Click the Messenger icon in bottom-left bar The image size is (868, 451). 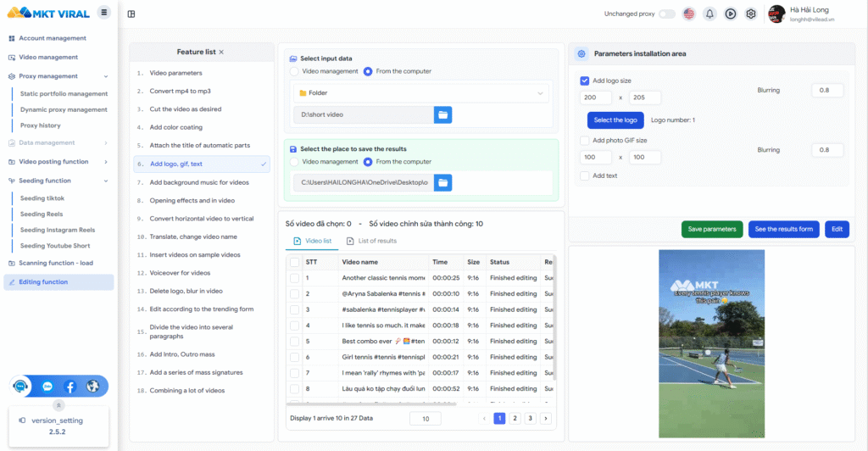tap(47, 386)
